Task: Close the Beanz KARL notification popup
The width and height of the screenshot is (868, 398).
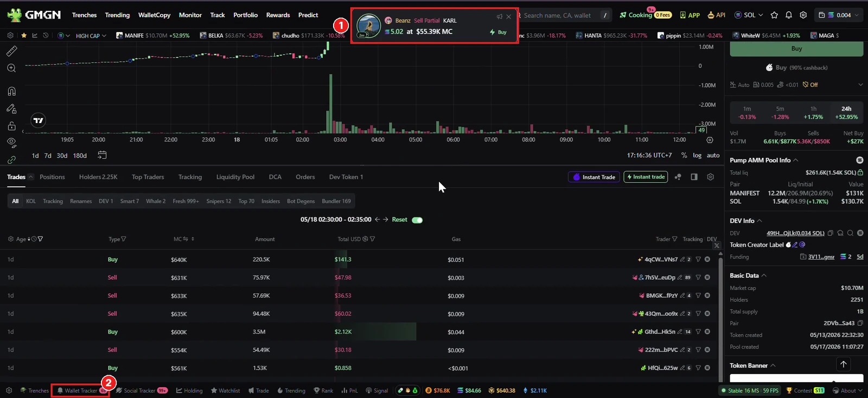Action: pyautogui.click(x=509, y=17)
